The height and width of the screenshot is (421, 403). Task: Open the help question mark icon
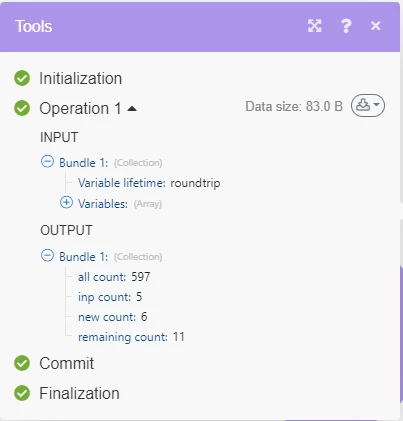coord(346,26)
